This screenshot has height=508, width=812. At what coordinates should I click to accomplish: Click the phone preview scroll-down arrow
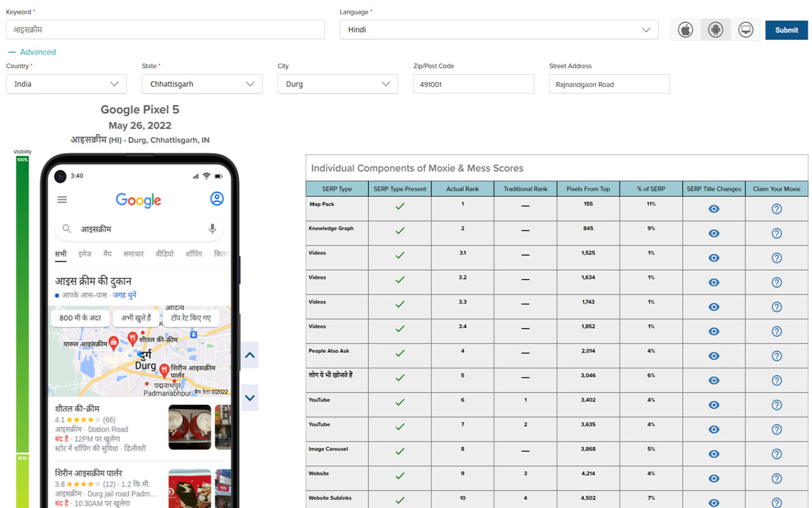(x=250, y=398)
